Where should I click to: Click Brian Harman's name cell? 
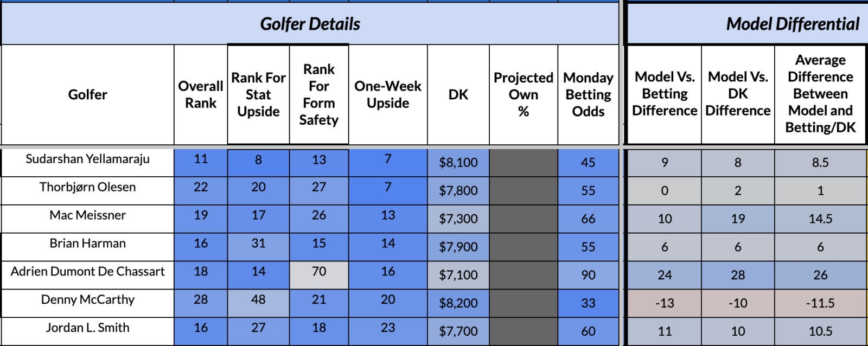pos(87,244)
